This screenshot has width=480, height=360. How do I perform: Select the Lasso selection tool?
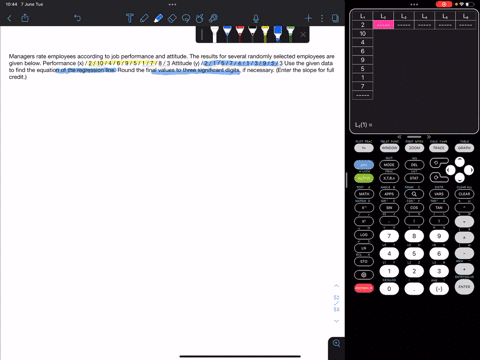tap(186, 18)
